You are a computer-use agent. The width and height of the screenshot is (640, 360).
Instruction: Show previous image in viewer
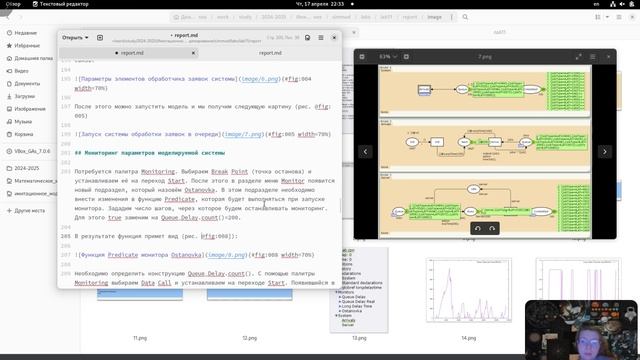[x=365, y=151]
